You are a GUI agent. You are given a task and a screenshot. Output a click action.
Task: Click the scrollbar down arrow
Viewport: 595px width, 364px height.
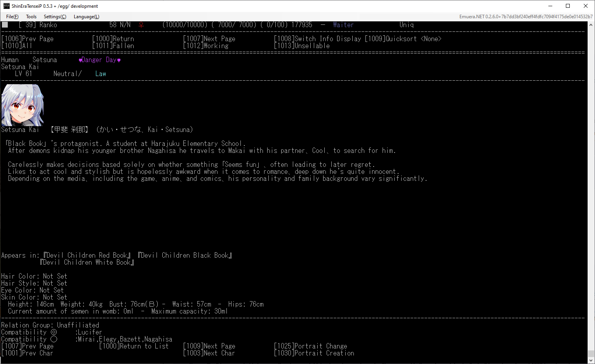591,360
